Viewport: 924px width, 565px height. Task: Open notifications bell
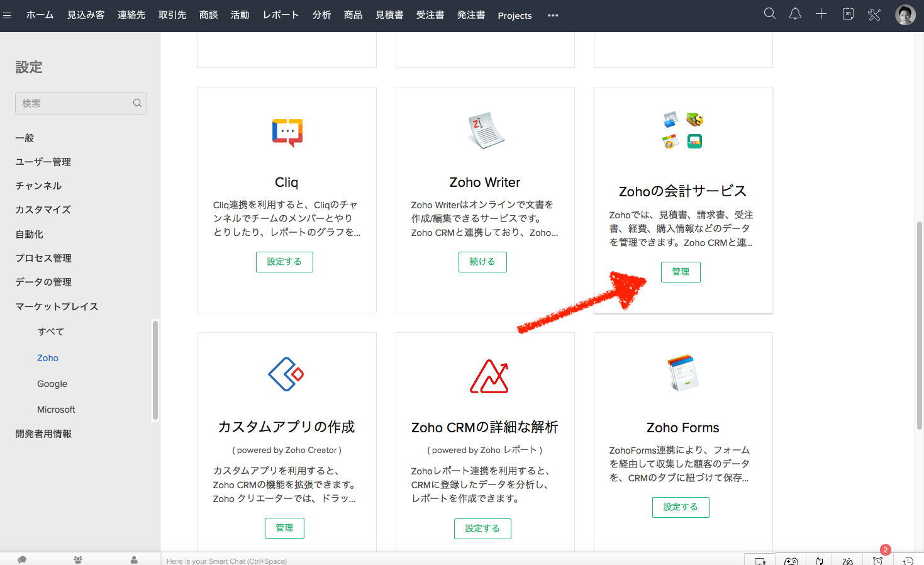[795, 14]
